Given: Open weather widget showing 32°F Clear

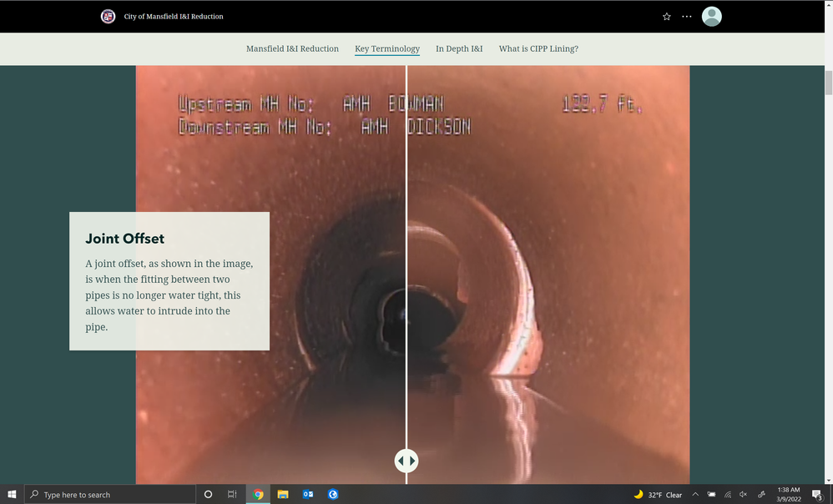Looking at the screenshot, I should (x=658, y=495).
